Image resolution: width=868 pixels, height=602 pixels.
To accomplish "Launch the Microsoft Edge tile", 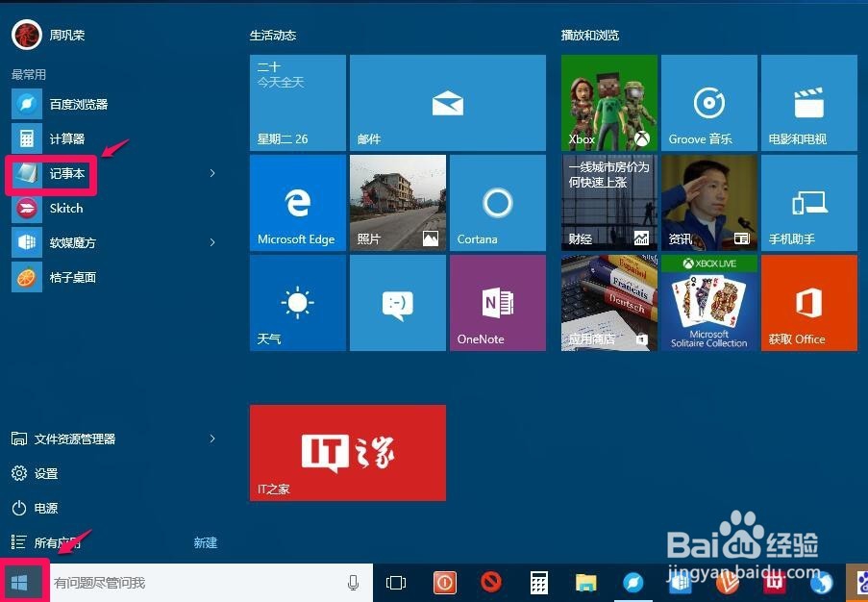I will [298, 203].
